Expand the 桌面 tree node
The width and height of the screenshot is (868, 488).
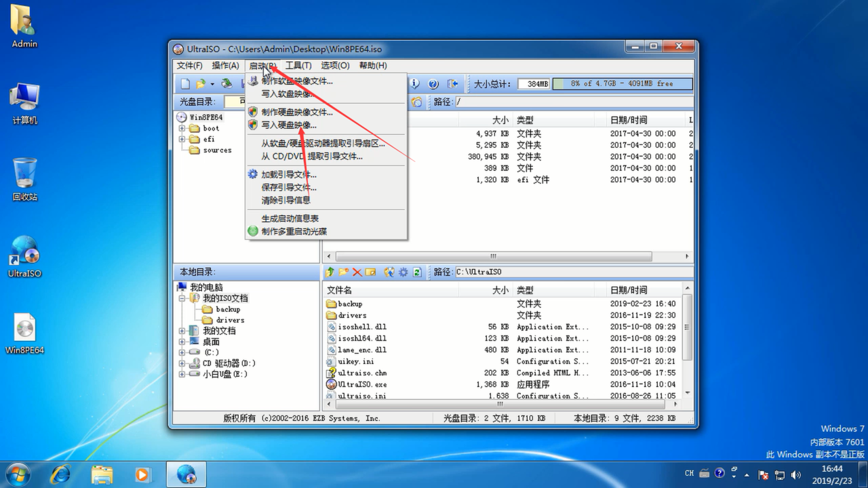tap(182, 342)
